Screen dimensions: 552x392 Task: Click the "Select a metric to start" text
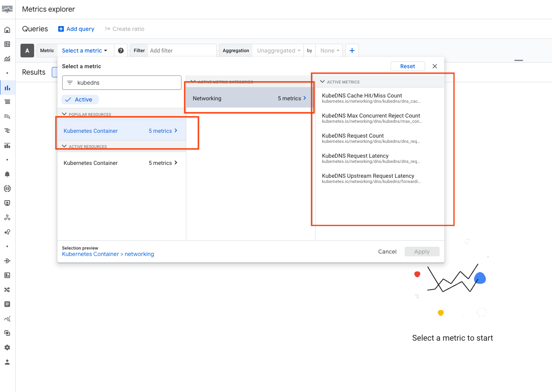click(x=452, y=338)
